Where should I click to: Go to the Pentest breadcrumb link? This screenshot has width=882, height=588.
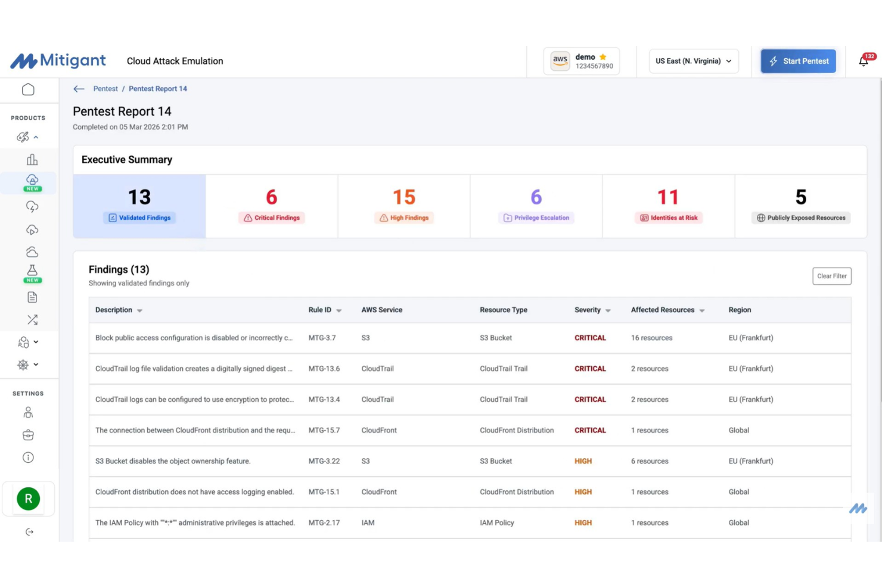[x=105, y=89]
